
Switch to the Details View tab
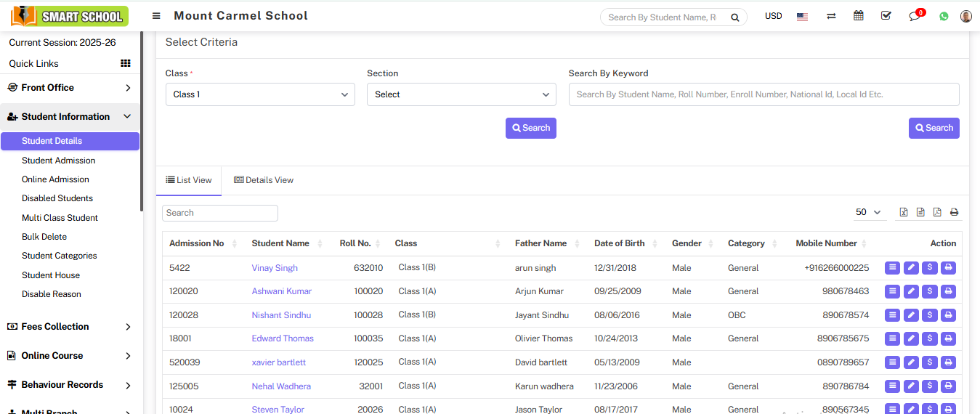[264, 180]
